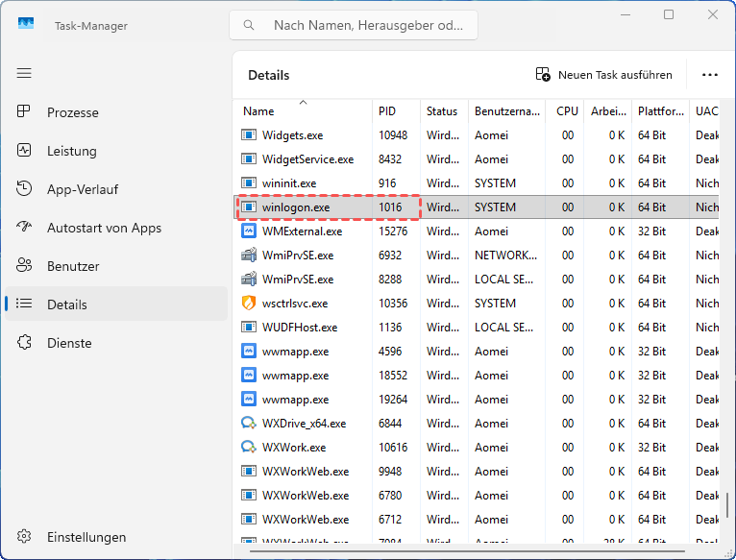Viewport: 736px width, 560px height.
Task: Click the vertical scrollbar thumb
Action: click(727, 506)
